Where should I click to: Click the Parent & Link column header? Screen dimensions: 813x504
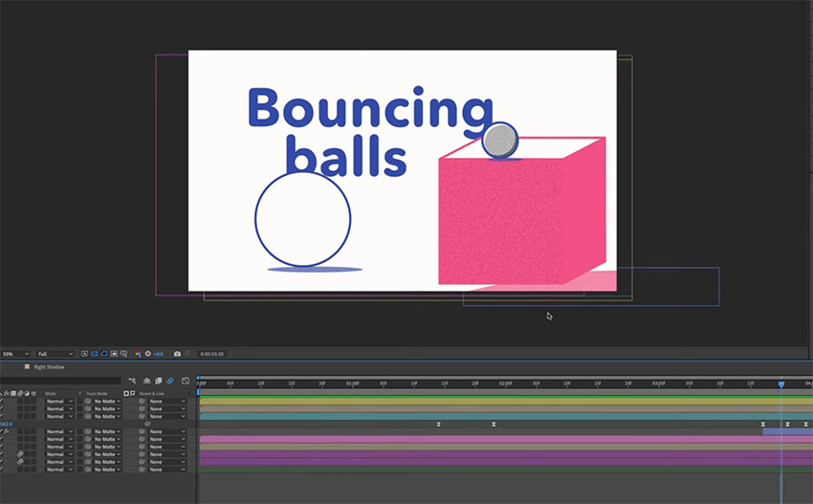[x=151, y=394]
